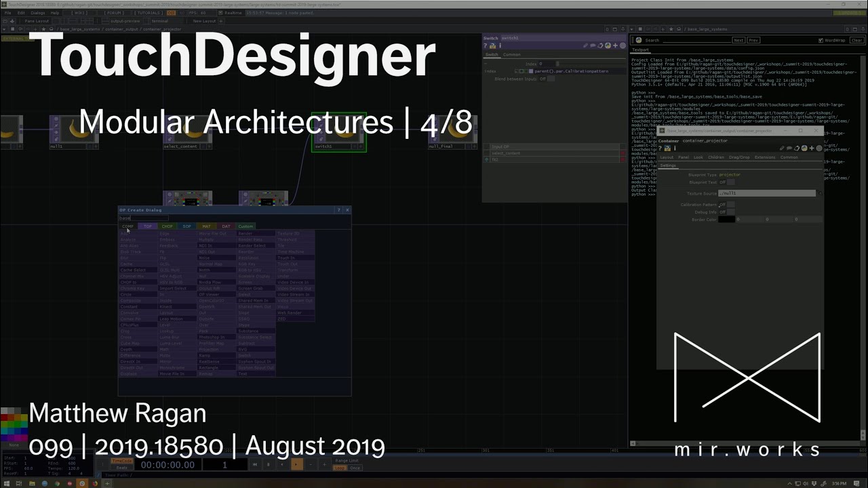Click plus icon in Switch parameter panel

click(x=615, y=45)
